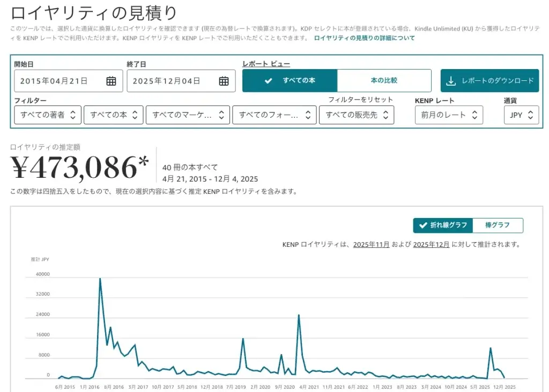549x392 pixels.
Task: Expand the すべての販売先 dropdown
Action: tap(357, 115)
